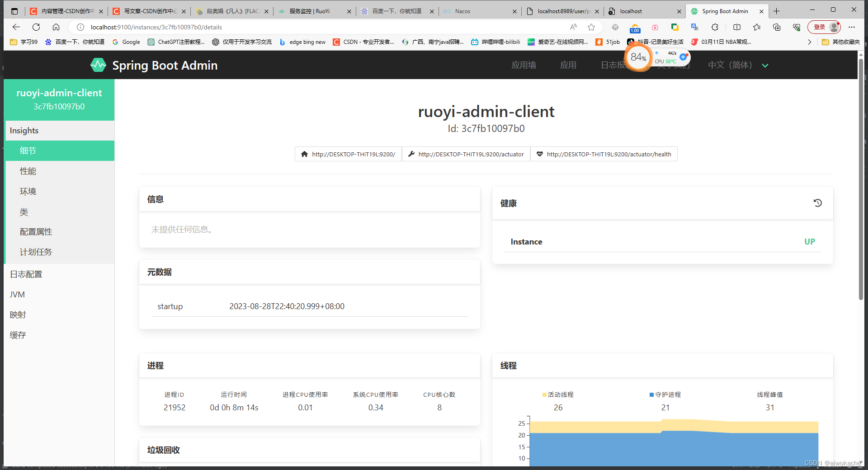The width and height of the screenshot is (868, 470).
Task: Open 映射 in the sidebar
Action: pyautogui.click(x=59, y=315)
